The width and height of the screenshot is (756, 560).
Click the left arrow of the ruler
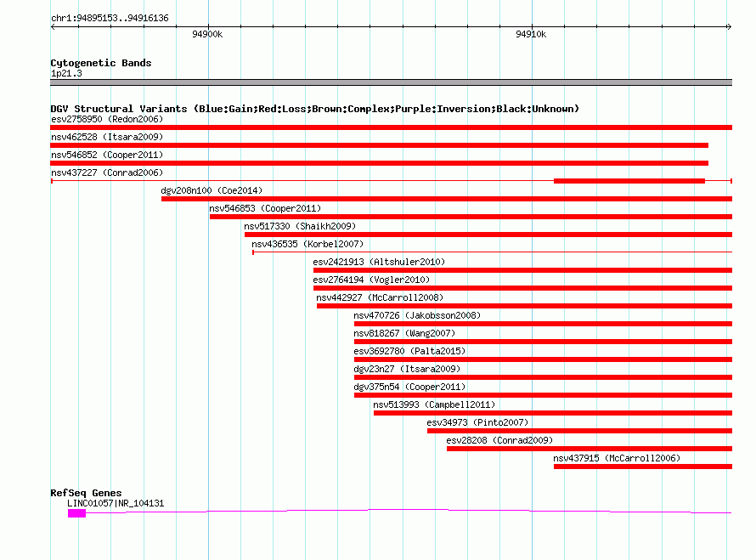53,26
